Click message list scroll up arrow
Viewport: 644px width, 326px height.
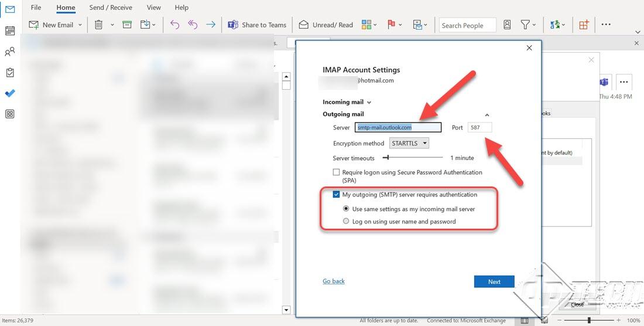tap(286, 76)
